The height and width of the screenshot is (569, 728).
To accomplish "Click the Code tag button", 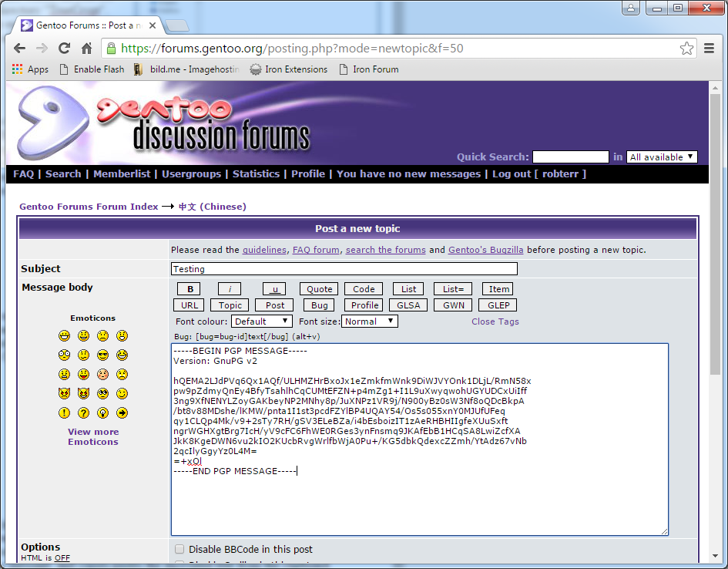I will [x=364, y=289].
